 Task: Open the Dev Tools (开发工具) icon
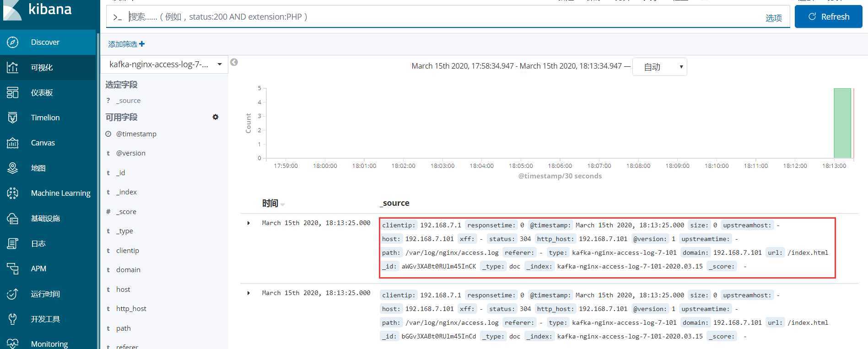point(13,319)
